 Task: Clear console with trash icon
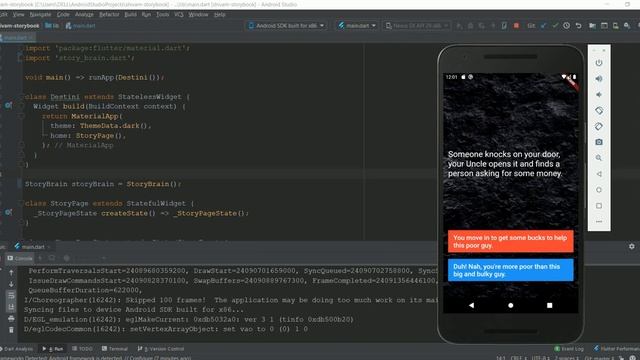(x=11, y=330)
